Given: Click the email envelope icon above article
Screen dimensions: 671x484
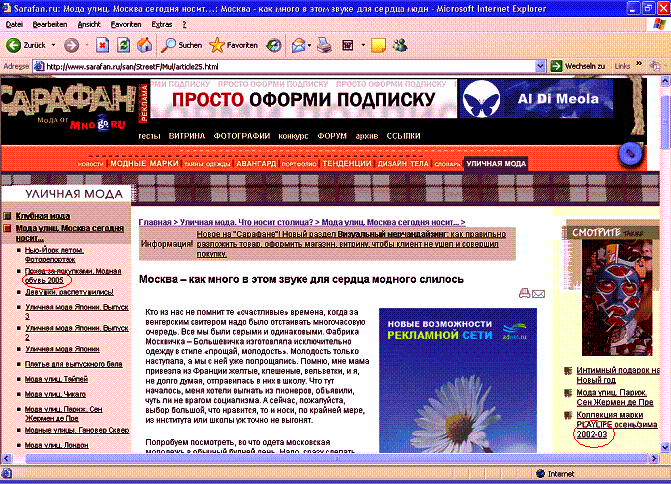Looking at the screenshot, I should pos(538,294).
